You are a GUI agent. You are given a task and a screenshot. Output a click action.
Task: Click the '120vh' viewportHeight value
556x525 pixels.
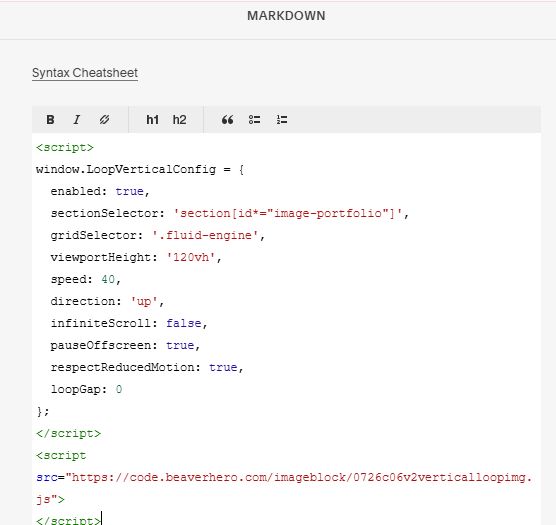(x=191, y=257)
